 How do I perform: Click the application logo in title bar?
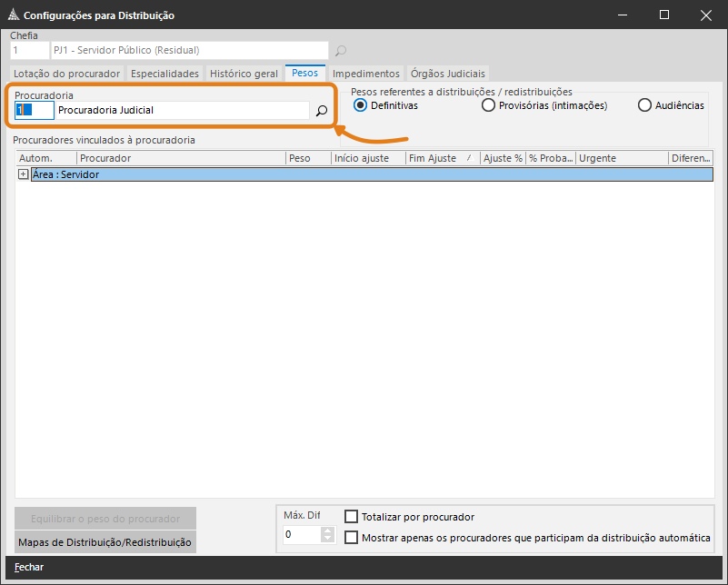(12, 15)
